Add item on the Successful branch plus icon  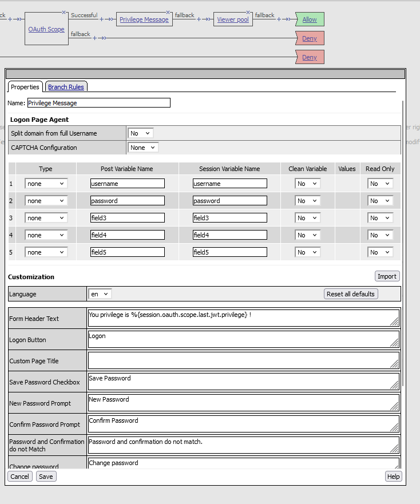pyautogui.click(x=102, y=19)
